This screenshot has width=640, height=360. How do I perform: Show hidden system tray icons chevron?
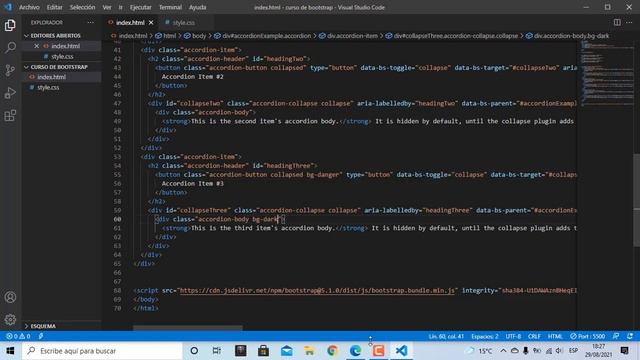(x=503, y=351)
